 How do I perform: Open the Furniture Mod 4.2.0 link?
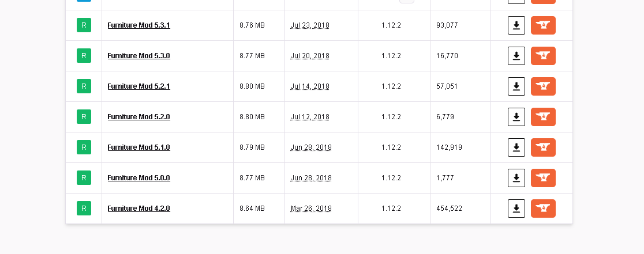click(x=139, y=208)
